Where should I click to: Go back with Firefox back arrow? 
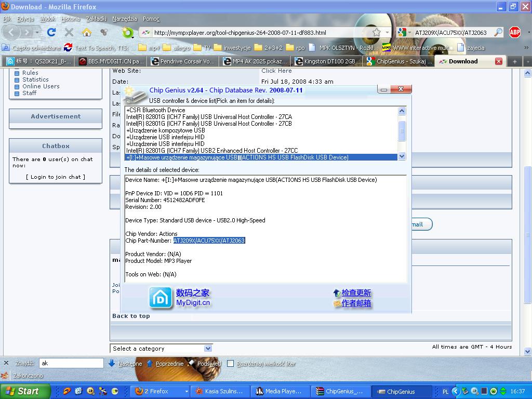(11, 32)
